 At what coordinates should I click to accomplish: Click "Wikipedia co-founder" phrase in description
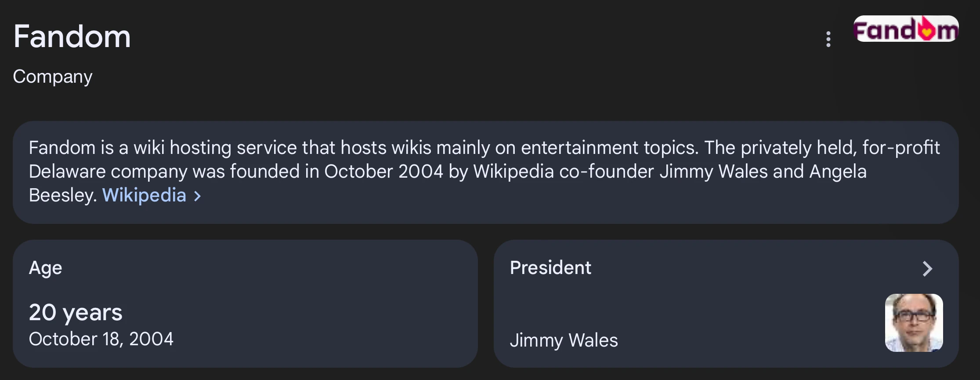[564, 172]
